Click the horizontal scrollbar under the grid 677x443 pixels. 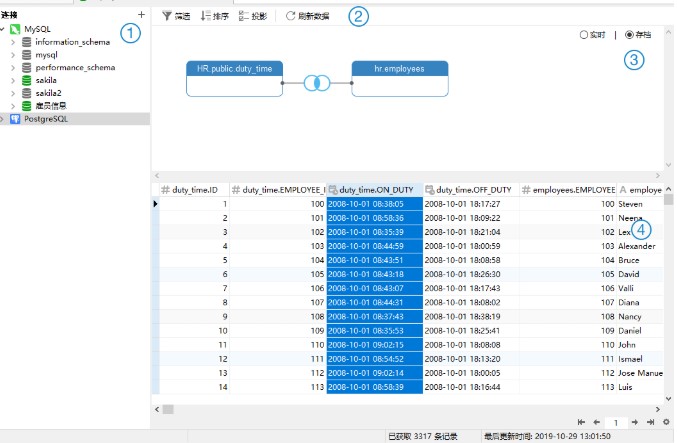pyautogui.click(x=400, y=409)
